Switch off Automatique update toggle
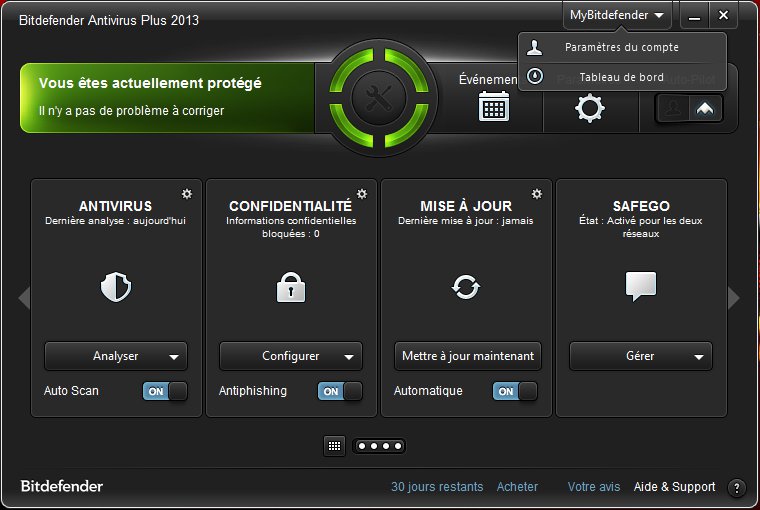The image size is (760, 510). [x=515, y=391]
